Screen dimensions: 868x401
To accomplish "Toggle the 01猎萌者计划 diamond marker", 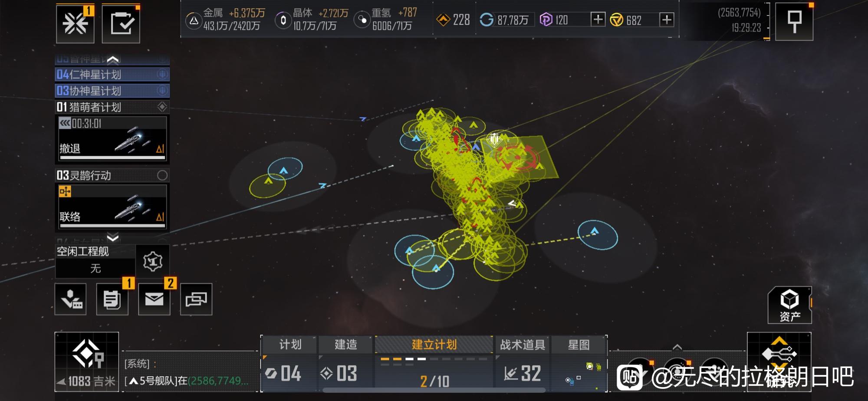I will tap(162, 107).
